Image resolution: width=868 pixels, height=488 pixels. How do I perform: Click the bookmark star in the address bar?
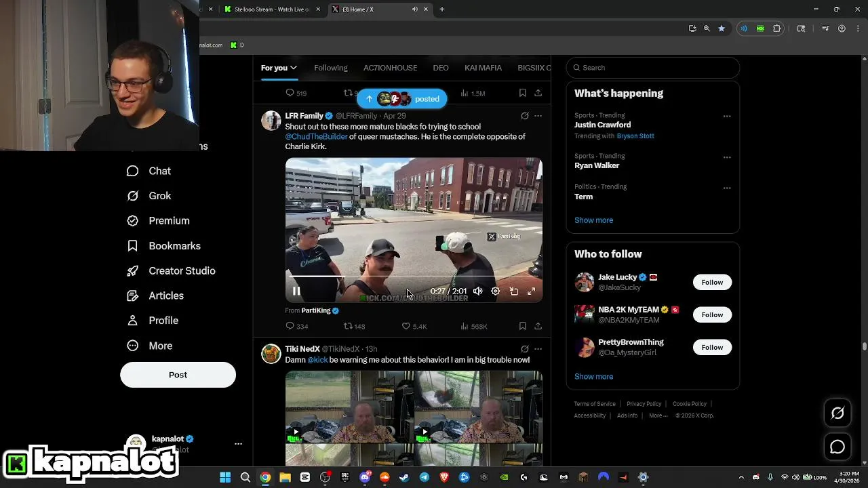722,28
